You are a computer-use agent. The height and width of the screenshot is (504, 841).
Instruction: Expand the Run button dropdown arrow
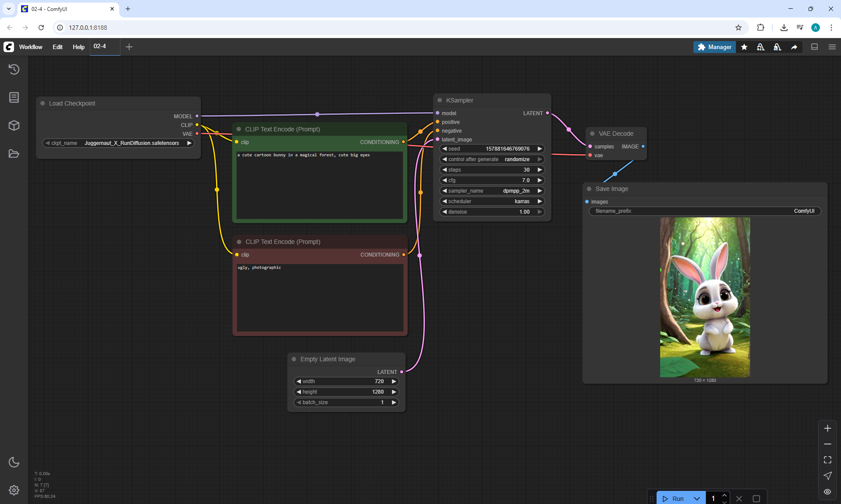[697, 498]
